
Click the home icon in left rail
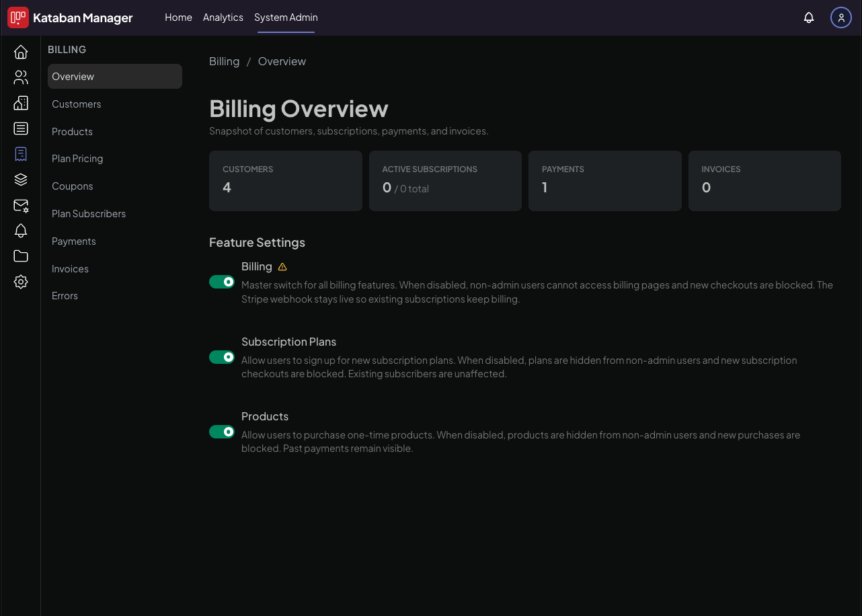tap(21, 52)
